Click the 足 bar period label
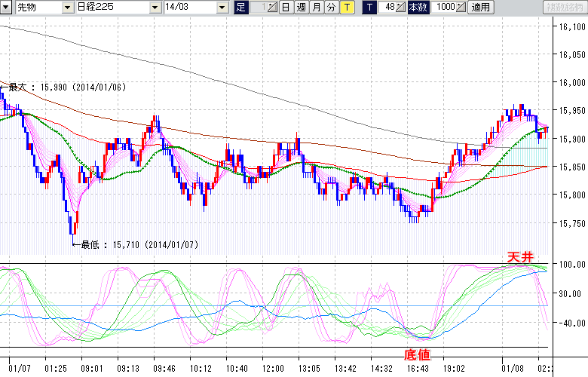588x377 pixels. coord(240,8)
